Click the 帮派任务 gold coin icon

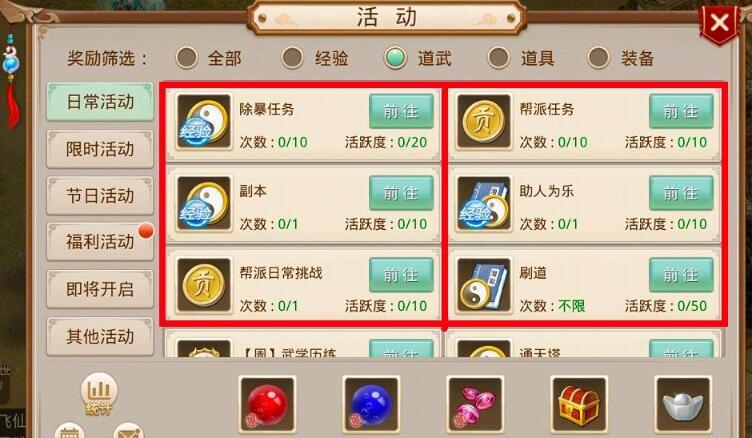point(483,121)
